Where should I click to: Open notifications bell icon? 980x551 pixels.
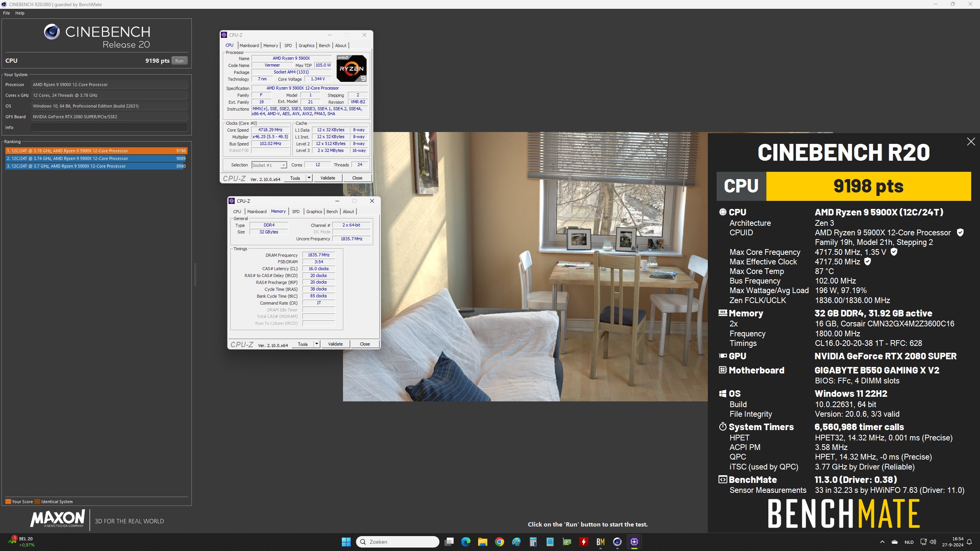tap(969, 542)
